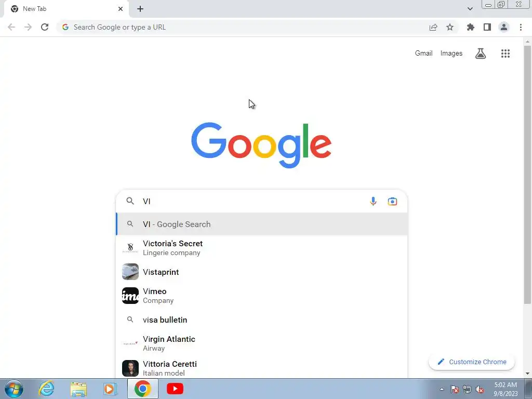Go forward using the forward arrow
532x399 pixels.
28,27
